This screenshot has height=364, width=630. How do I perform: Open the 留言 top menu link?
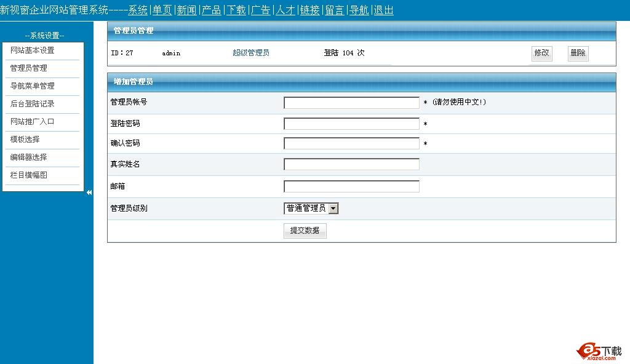(x=335, y=10)
